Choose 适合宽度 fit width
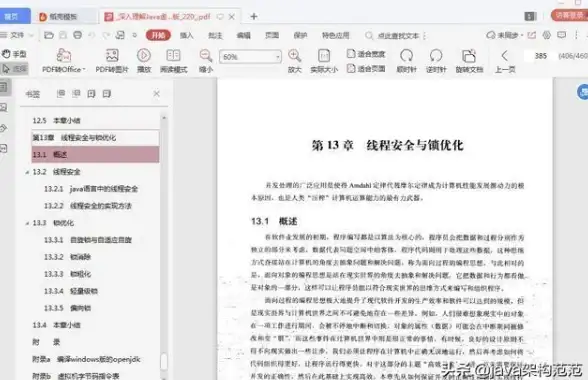The width and height of the screenshot is (588, 380). click(x=366, y=54)
